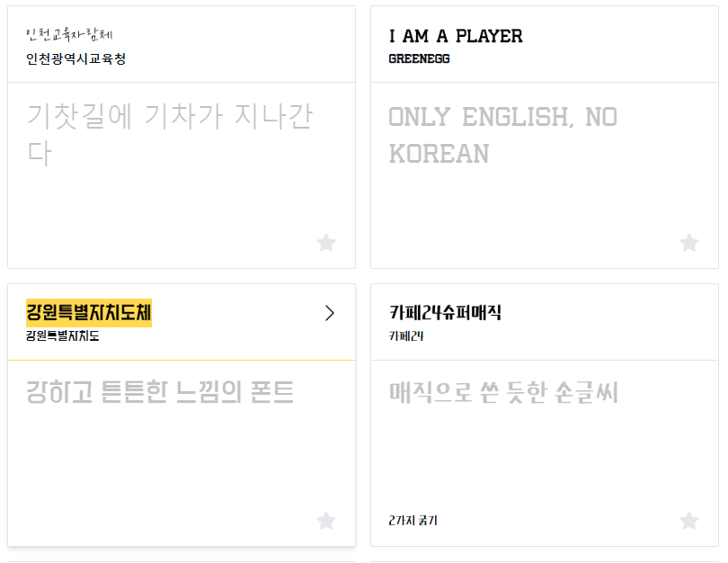728x563 pixels.
Task: Toggle the star next to 2가지 굵기
Action: [x=688, y=519]
